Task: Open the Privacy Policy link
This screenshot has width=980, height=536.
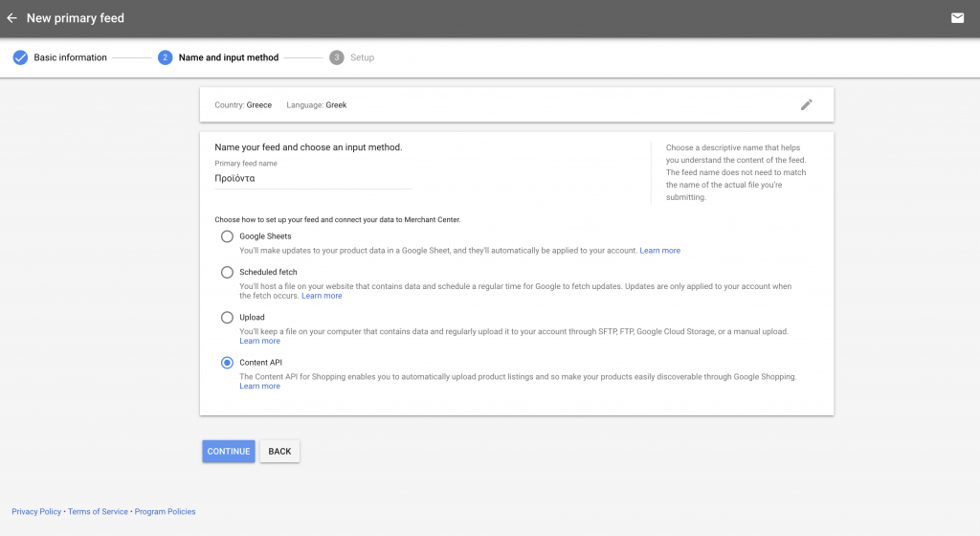Action: point(36,512)
